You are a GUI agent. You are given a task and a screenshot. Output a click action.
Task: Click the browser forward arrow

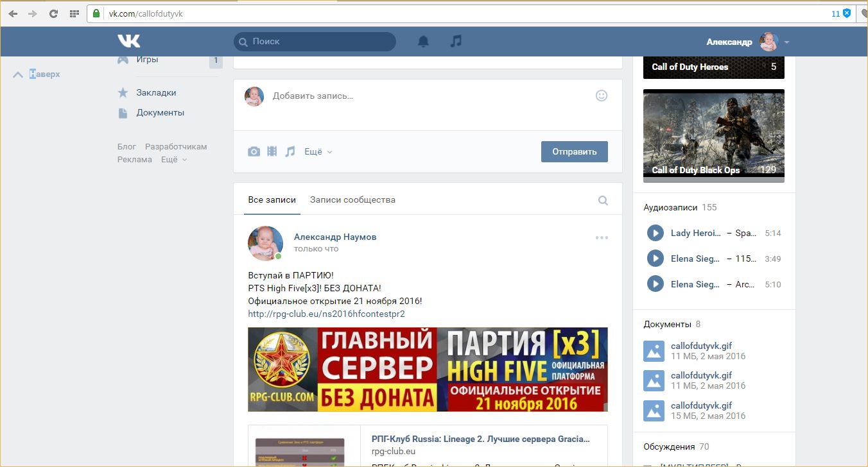33,13
